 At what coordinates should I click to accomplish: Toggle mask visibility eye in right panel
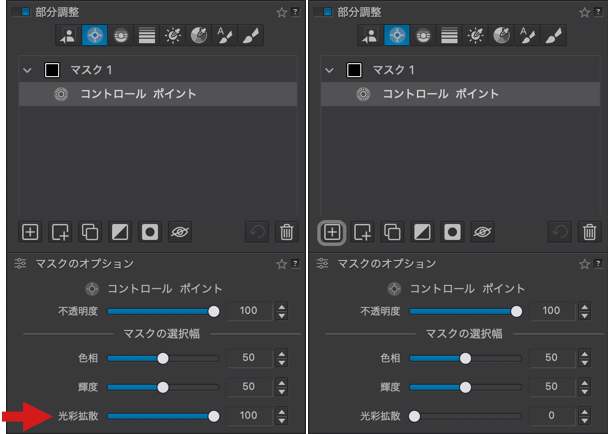click(x=482, y=232)
